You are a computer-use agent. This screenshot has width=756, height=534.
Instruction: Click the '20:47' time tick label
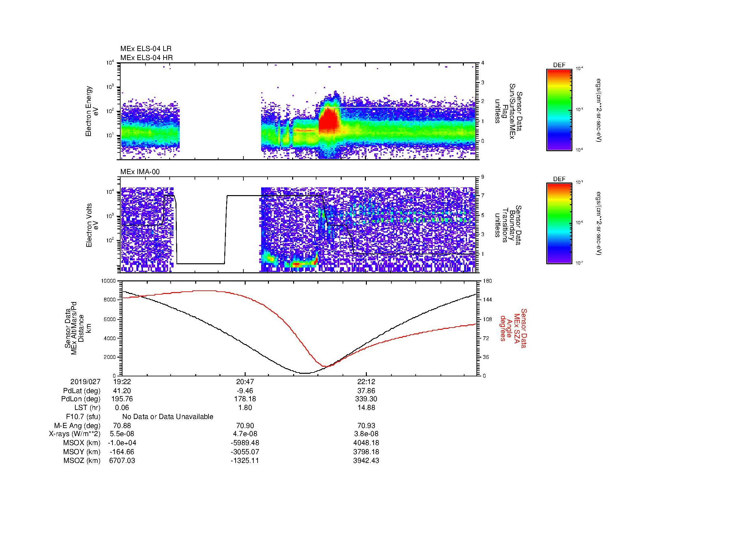(x=245, y=382)
